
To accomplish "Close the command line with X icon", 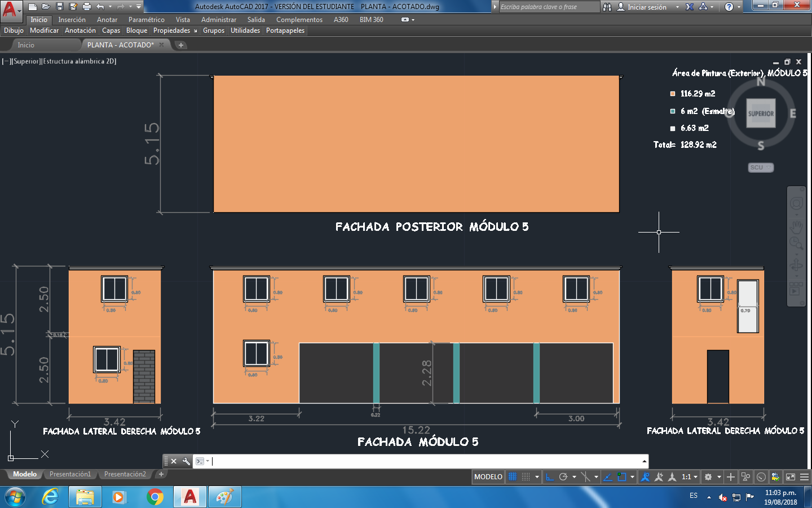I will [x=174, y=461].
